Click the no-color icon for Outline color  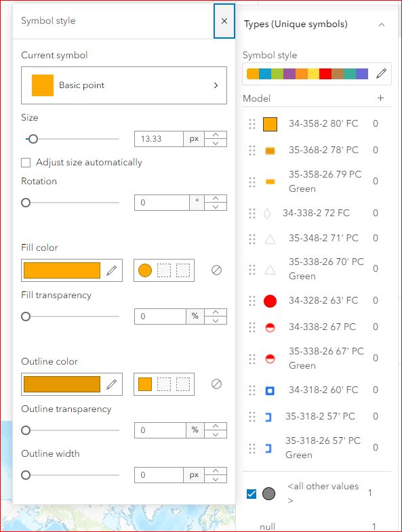pyautogui.click(x=217, y=384)
